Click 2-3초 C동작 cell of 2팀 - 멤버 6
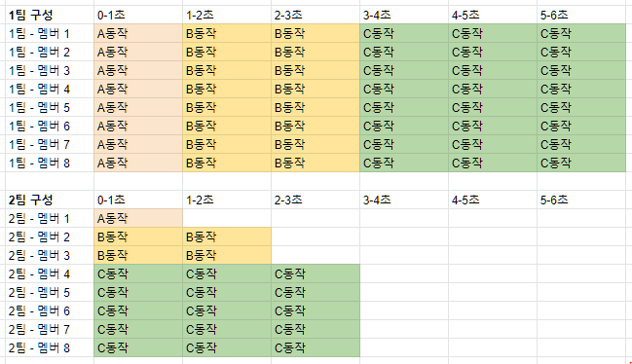 pos(316,310)
